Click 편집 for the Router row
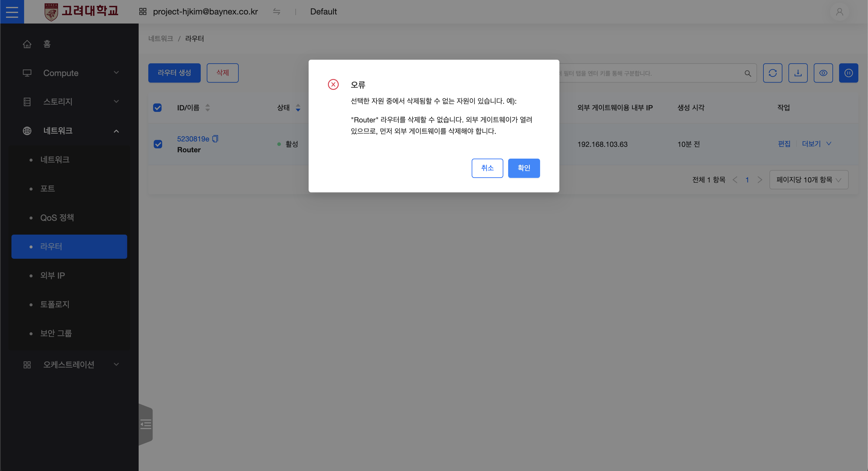868x471 pixels. coord(784,144)
